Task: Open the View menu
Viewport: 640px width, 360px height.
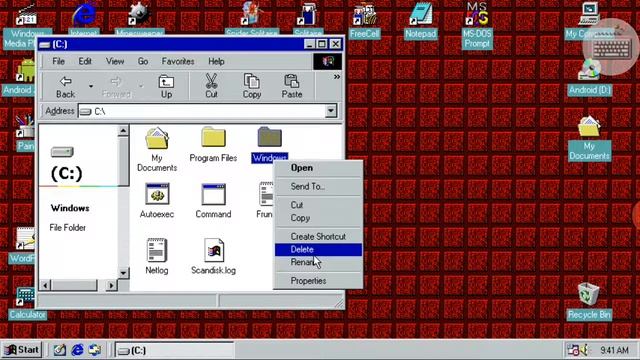Action: (115, 61)
